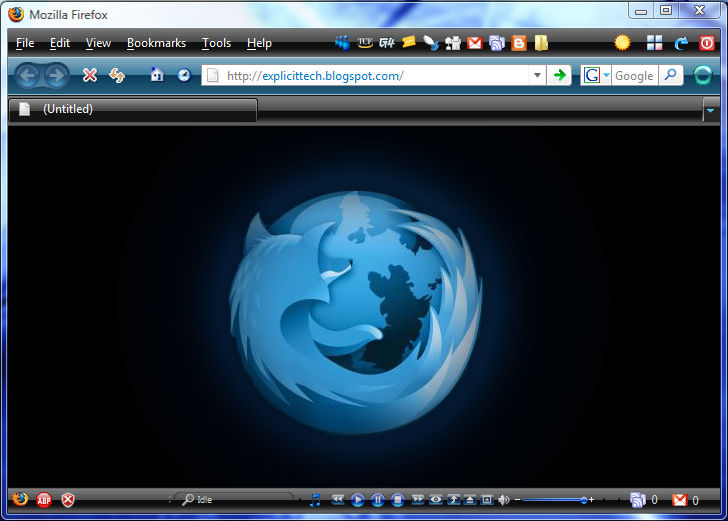Open the View menu
Image resolution: width=728 pixels, height=521 pixels.
[98, 43]
